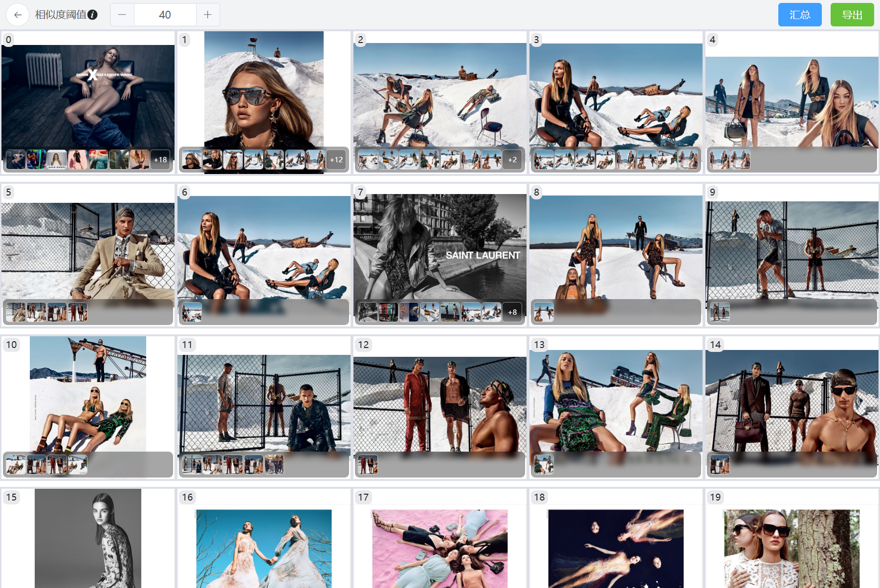Click the threshold value field showing 40
This screenshot has width=880, height=588.
click(165, 15)
